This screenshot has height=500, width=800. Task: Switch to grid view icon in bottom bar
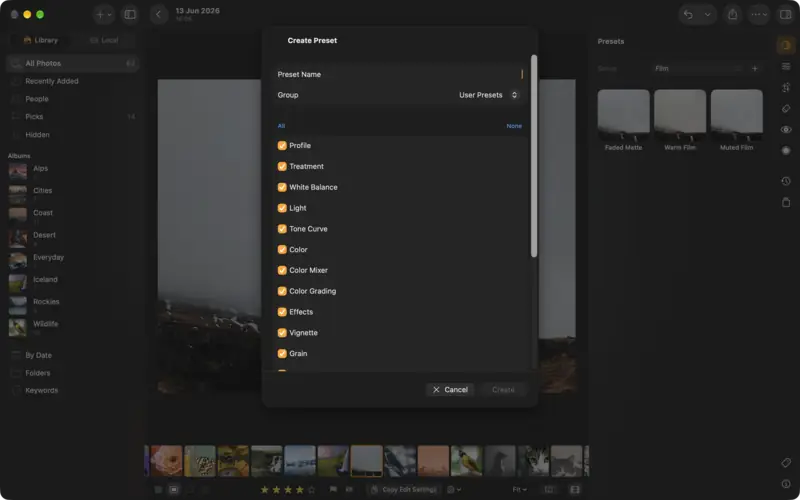[x=158, y=489]
